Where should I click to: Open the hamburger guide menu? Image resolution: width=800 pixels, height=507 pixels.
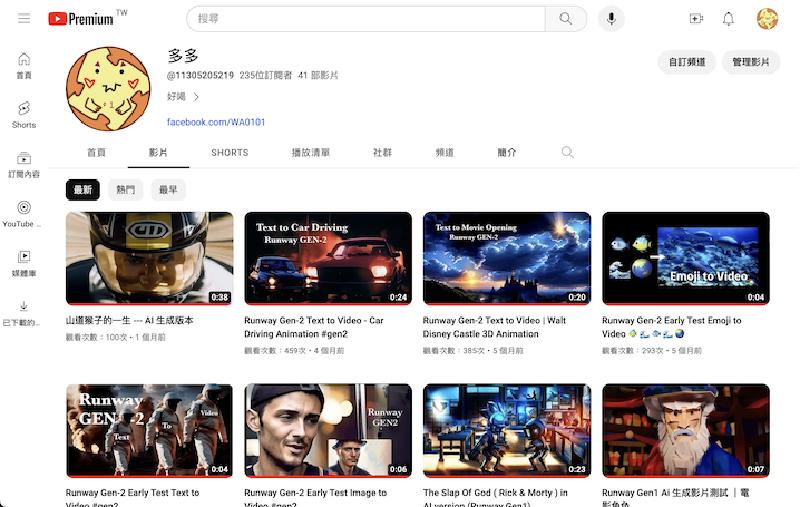coord(24,19)
